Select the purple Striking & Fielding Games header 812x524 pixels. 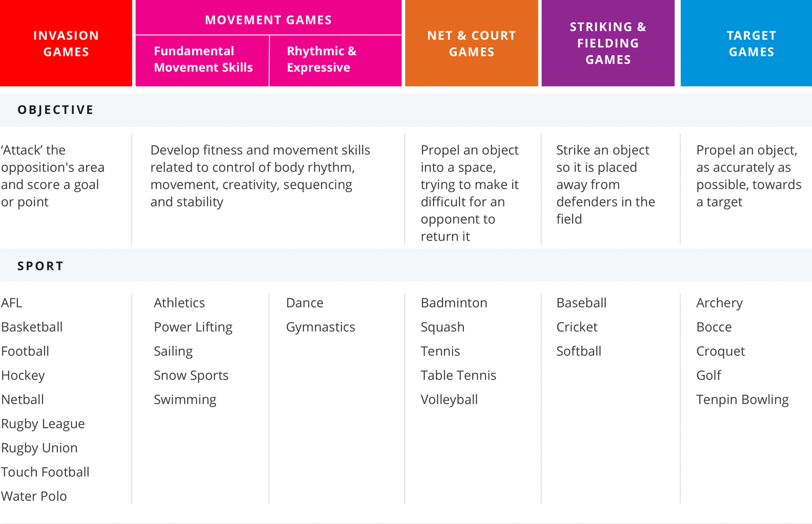(608, 43)
